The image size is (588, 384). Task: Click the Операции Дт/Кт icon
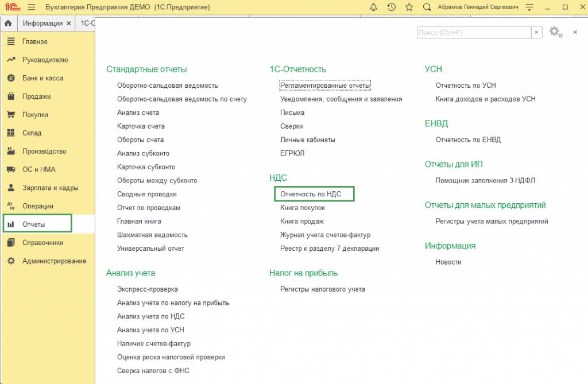[11, 206]
